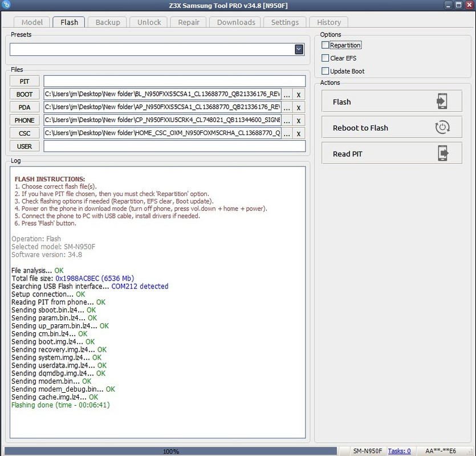Click the Read PIT button

coord(392,153)
